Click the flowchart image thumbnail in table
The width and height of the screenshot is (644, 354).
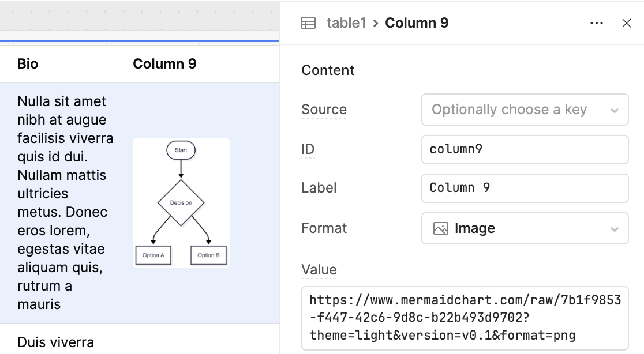point(181,202)
